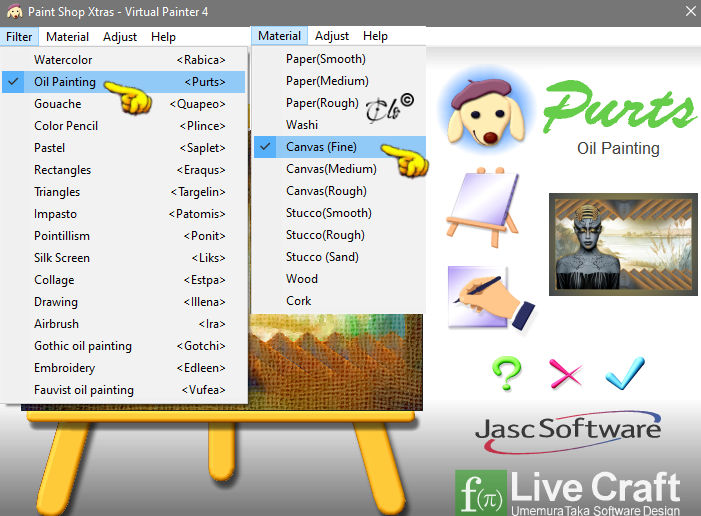Open the Adjust menu beside Filter
Screen dimensions: 701x516
[120, 37]
